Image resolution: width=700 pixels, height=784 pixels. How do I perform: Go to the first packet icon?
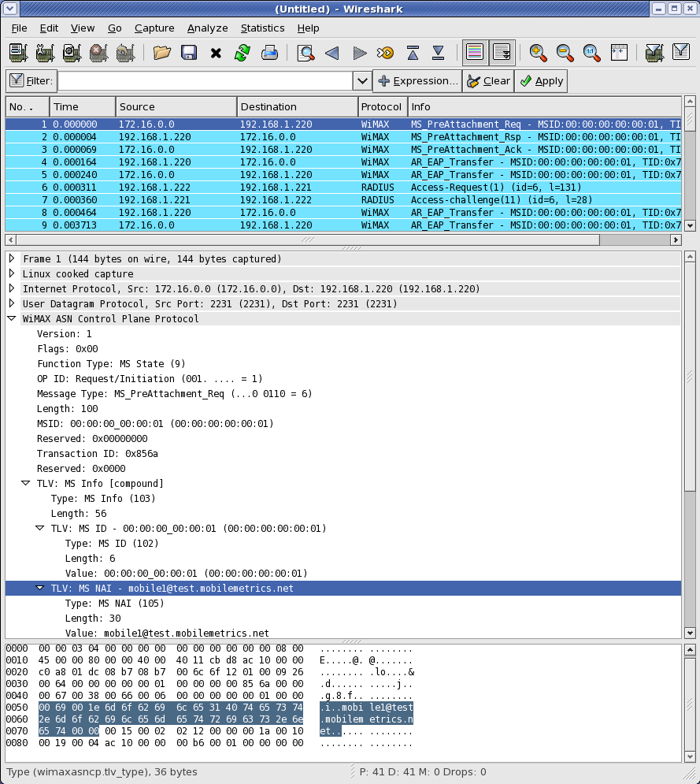coord(413,53)
